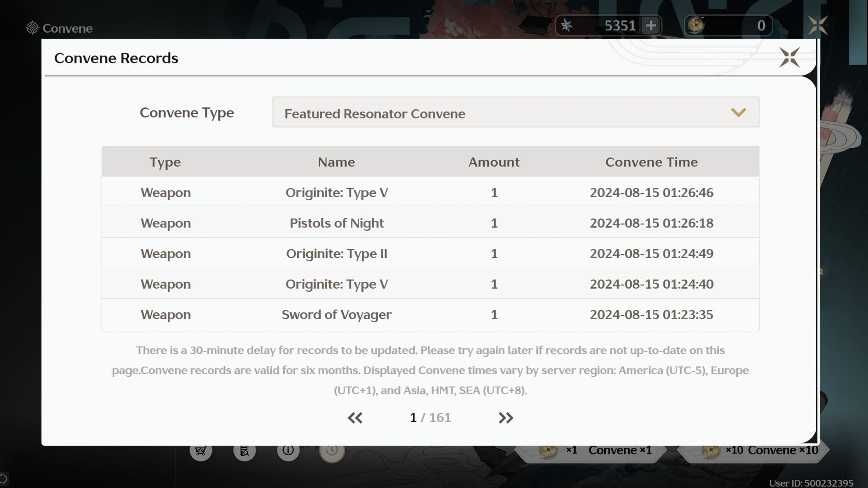
Task: Click the page indicator 1 / 161
Action: tap(430, 417)
